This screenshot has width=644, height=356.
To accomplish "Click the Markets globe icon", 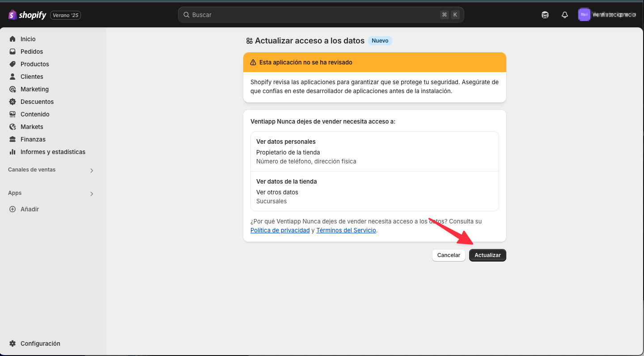I will (13, 127).
